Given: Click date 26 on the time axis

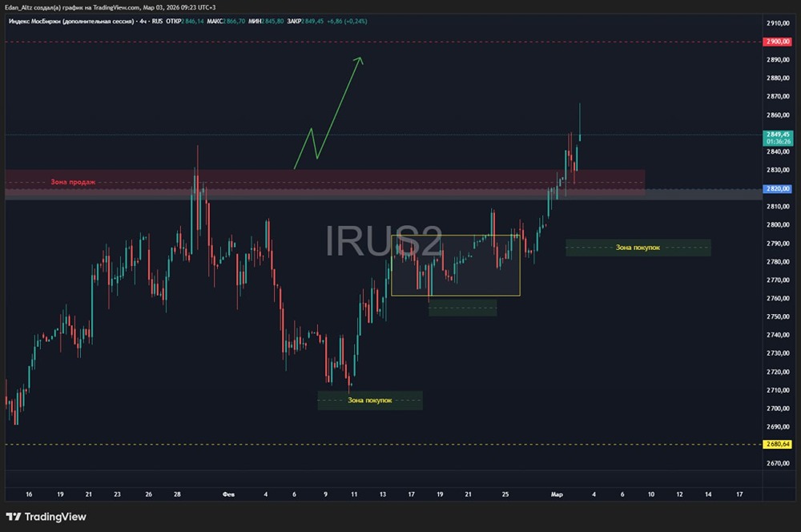Looking at the screenshot, I should [149, 494].
